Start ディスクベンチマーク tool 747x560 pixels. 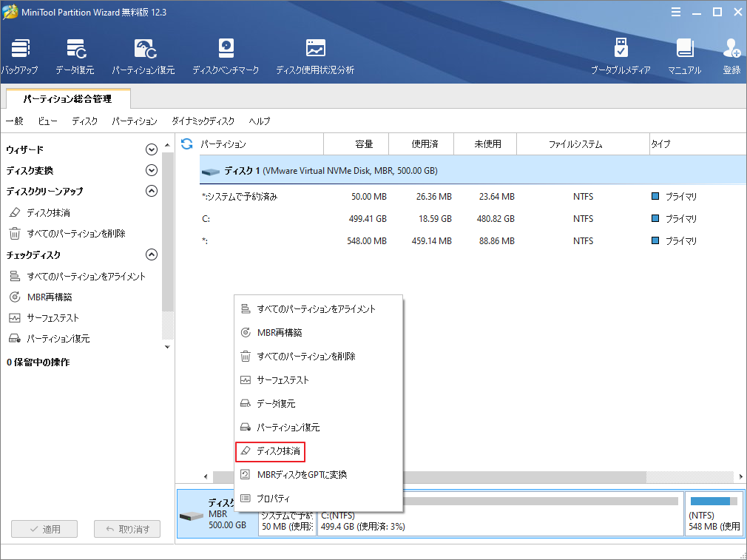coord(226,57)
